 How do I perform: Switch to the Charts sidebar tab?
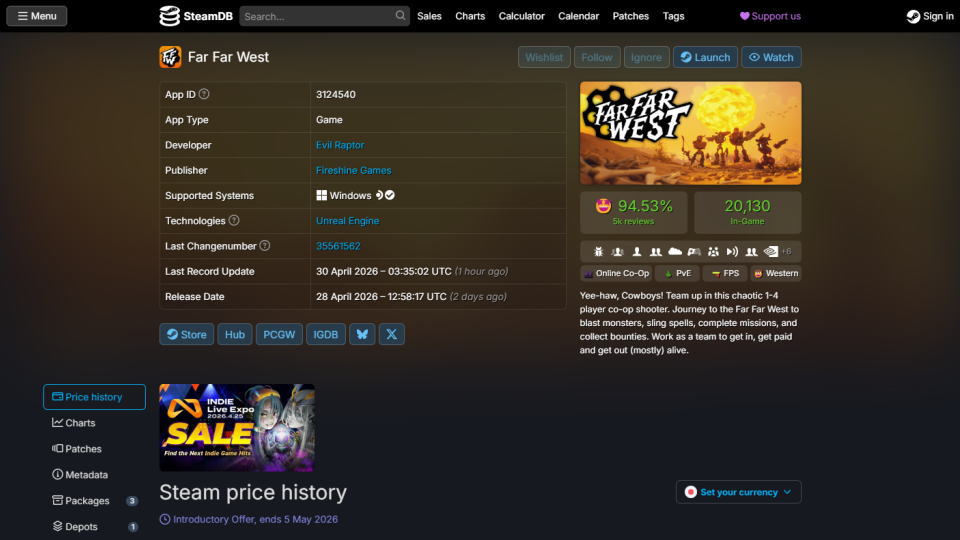pyautogui.click(x=80, y=423)
